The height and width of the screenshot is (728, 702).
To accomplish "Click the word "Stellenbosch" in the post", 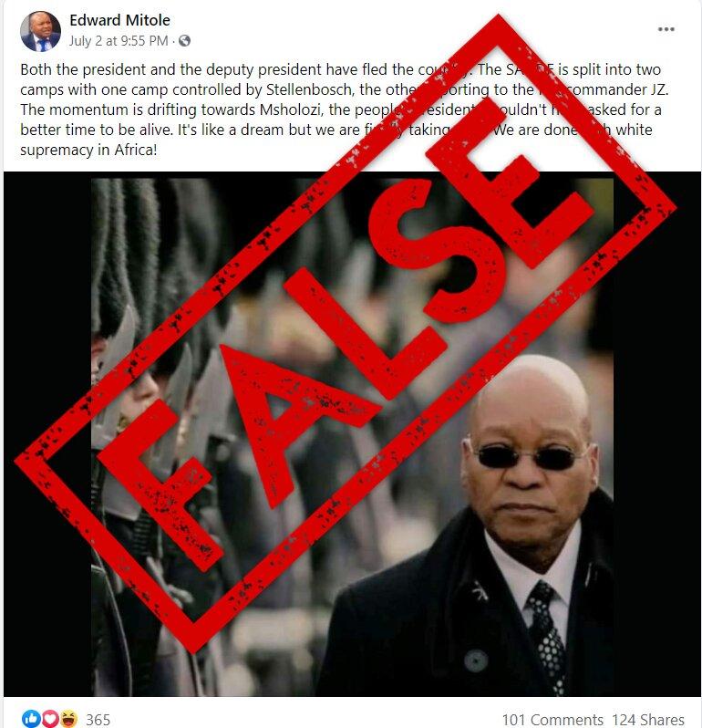I will point(308,89).
